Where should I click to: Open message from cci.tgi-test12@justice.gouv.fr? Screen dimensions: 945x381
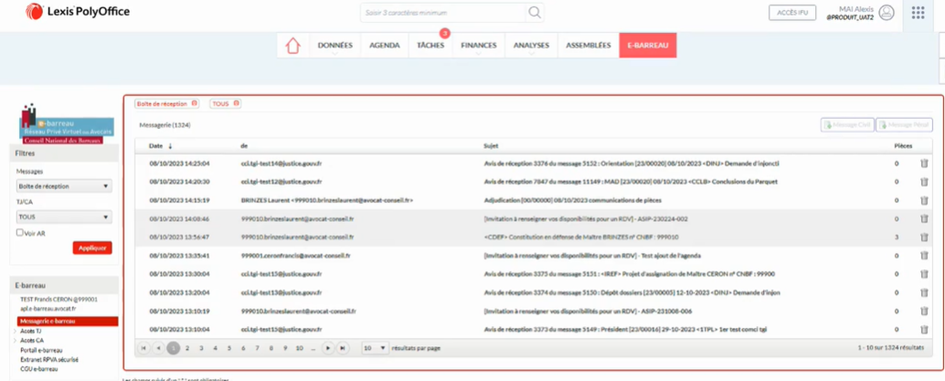tap(281, 181)
